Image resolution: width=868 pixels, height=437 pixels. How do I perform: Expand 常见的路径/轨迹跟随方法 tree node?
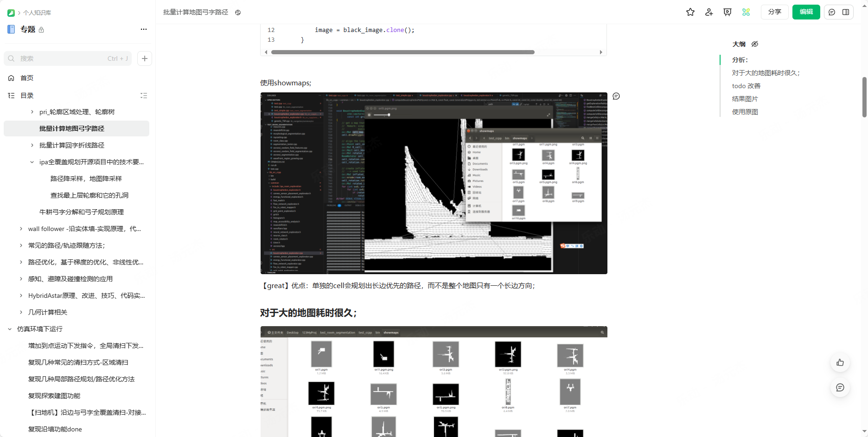pos(21,245)
